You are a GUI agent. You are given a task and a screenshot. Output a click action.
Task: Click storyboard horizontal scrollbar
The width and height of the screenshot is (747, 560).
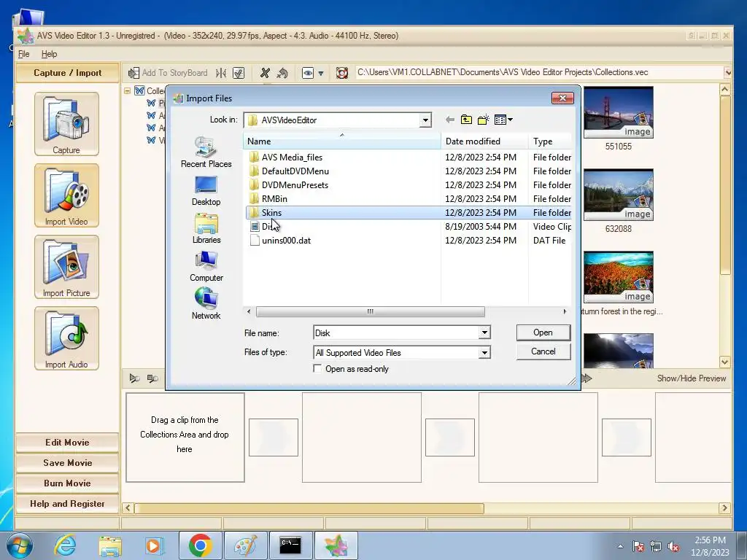pyautogui.click(x=309, y=508)
